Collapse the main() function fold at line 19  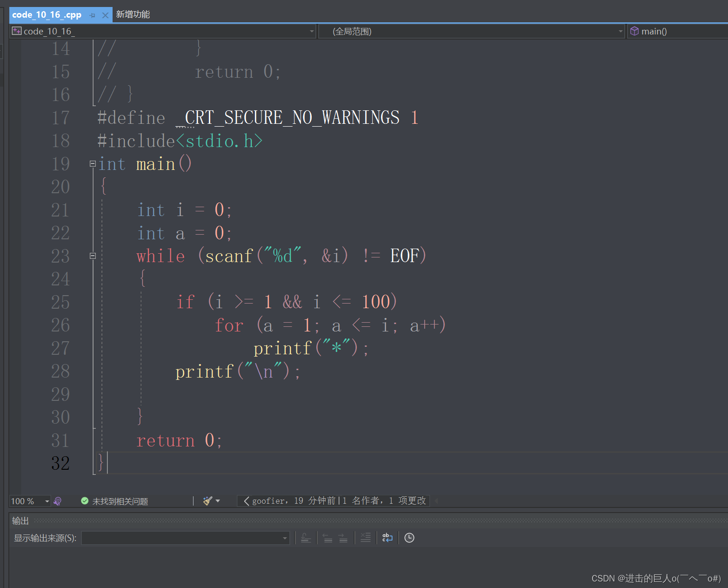pos(92,163)
